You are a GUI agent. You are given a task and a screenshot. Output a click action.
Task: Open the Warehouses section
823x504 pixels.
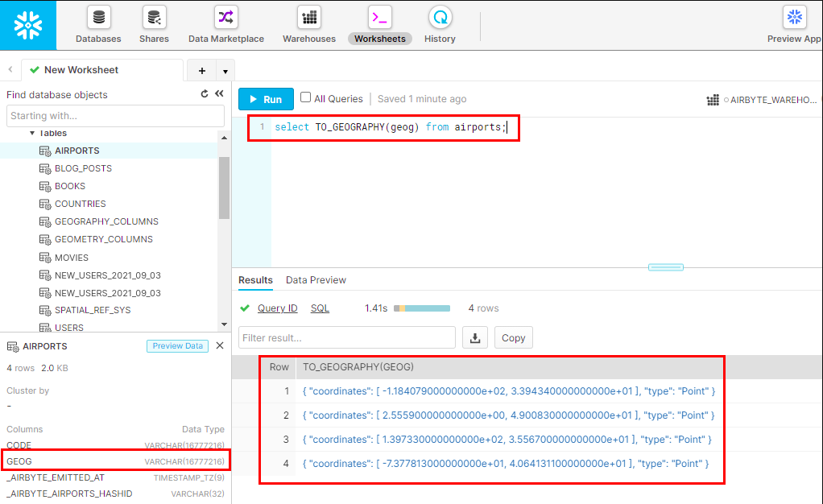pyautogui.click(x=308, y=24)
